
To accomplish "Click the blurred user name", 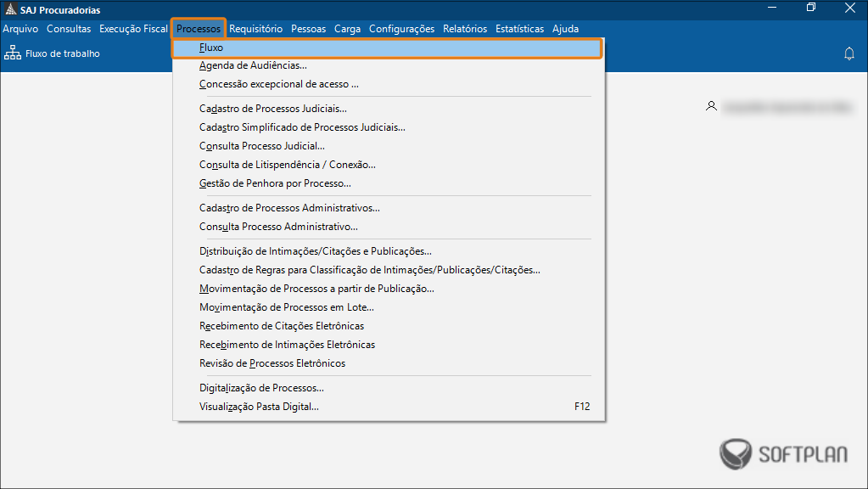I will click(787, 107).
